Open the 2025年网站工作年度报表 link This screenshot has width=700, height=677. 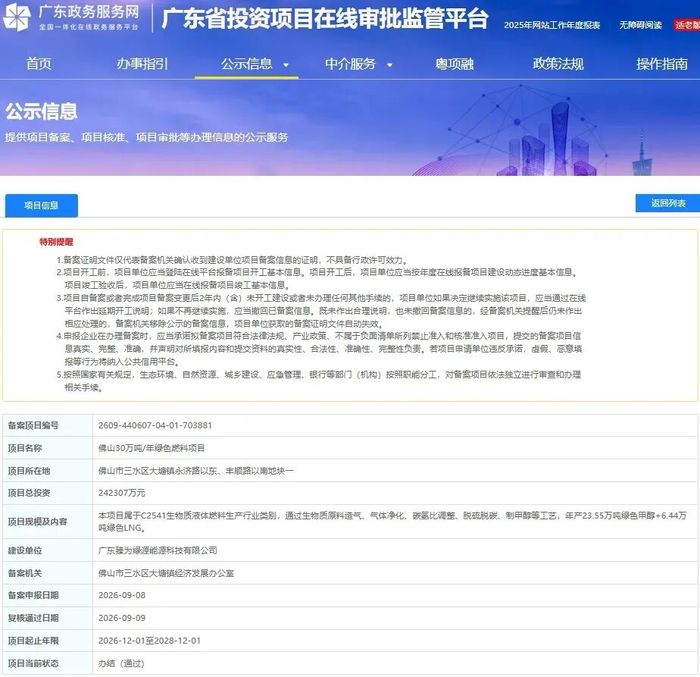[552, 25]
